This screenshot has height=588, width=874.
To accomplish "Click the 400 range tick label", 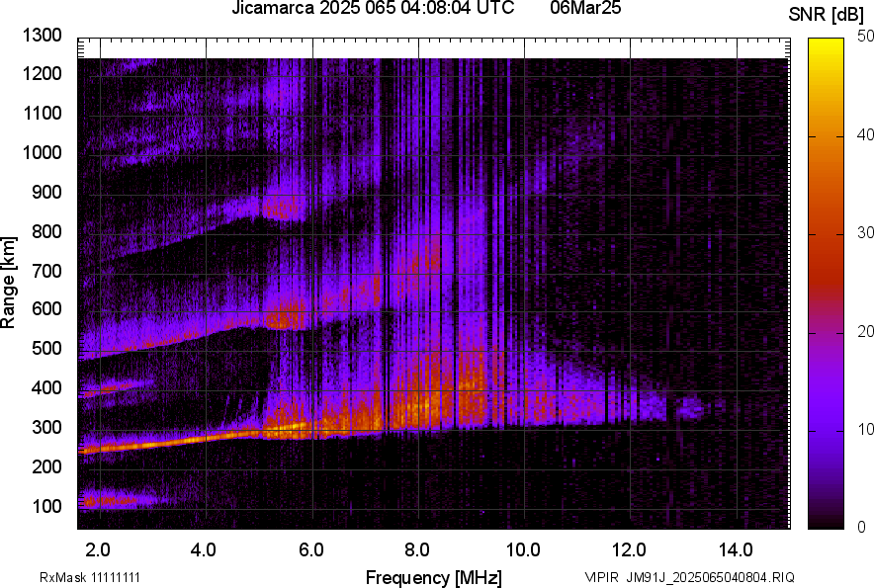I will (x=44, y=388).
